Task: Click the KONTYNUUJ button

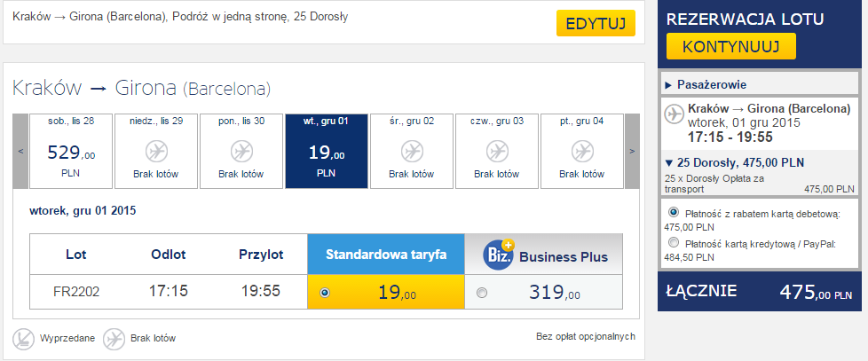Action: 730,46
